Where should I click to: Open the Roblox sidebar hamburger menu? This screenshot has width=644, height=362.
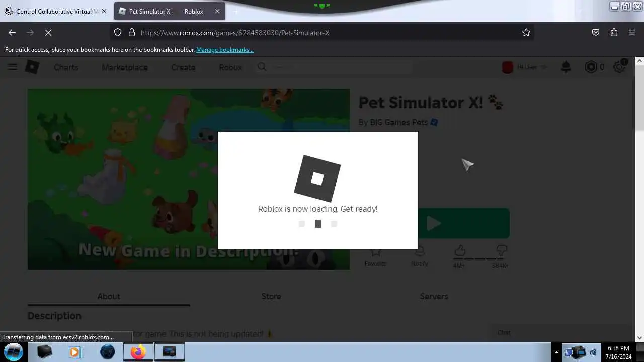(x=13, y=67)
